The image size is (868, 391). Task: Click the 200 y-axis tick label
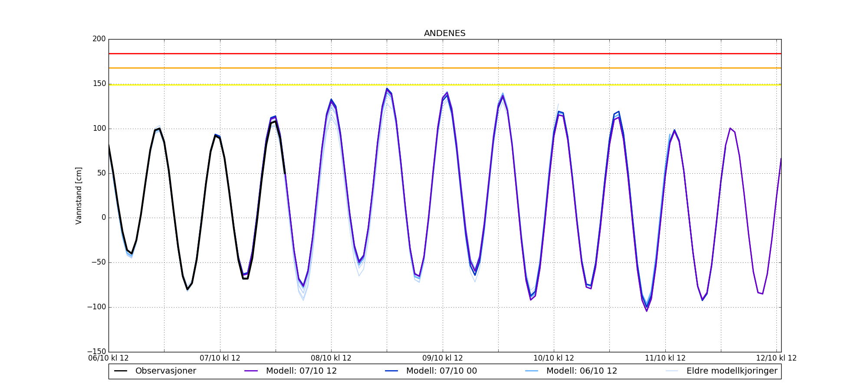click(x=99, y=39)
